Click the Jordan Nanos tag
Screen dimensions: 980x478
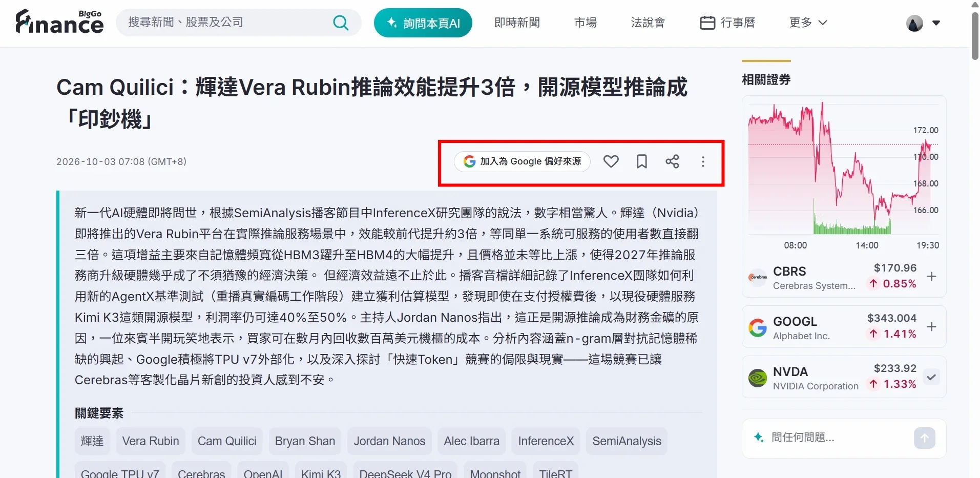[389, 441]
